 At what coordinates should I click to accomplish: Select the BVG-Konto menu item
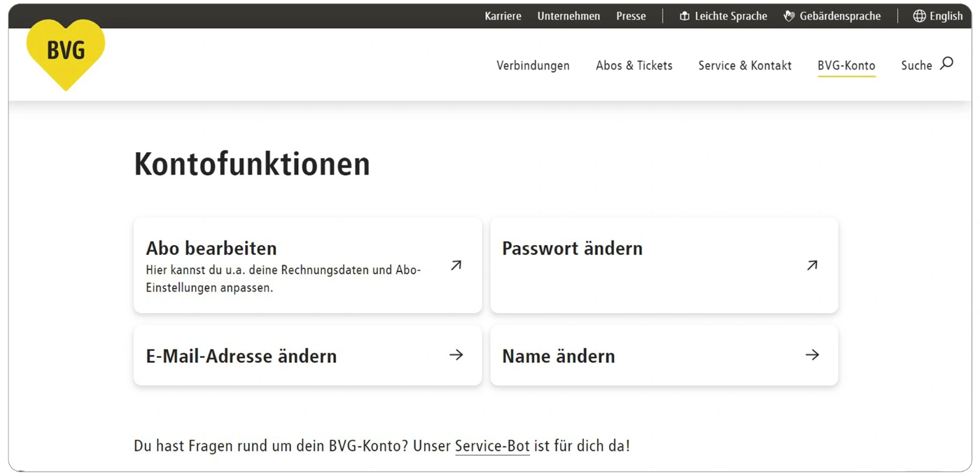pyautogui.click(x=846, y=65)
